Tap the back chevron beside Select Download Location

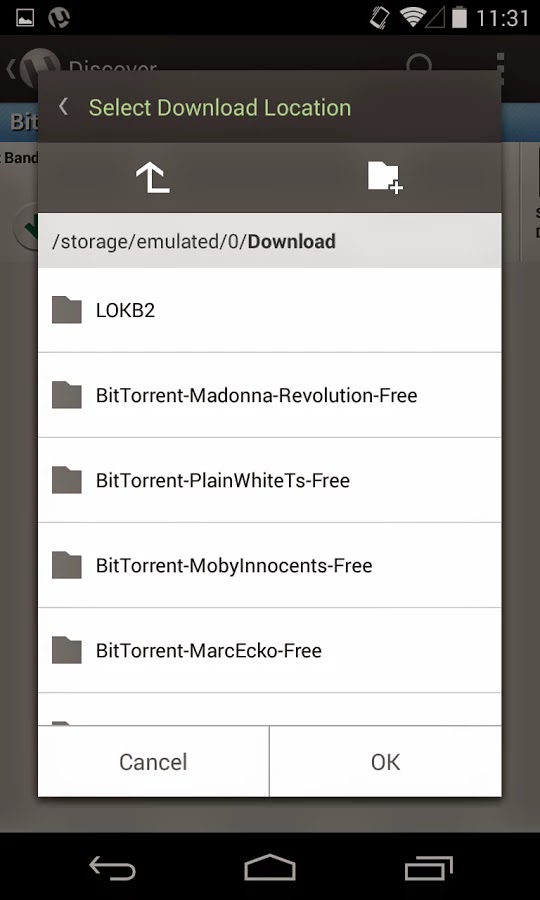tap(63, 107)
